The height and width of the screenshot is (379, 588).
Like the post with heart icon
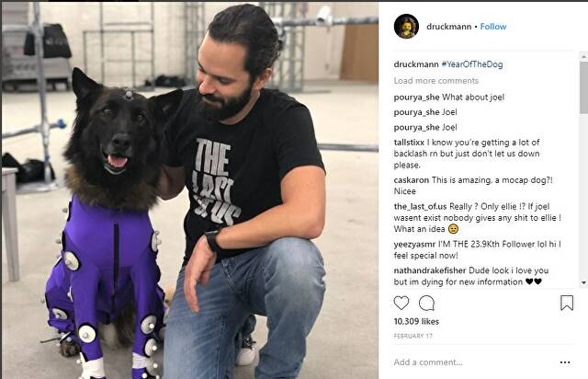click(x=401, y=303)
